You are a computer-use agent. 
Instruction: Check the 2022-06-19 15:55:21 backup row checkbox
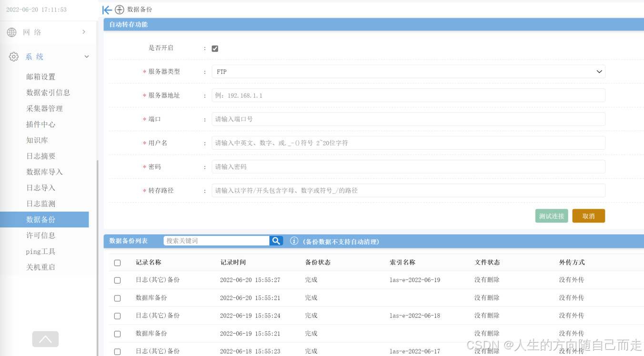click(x=118, y=334)
